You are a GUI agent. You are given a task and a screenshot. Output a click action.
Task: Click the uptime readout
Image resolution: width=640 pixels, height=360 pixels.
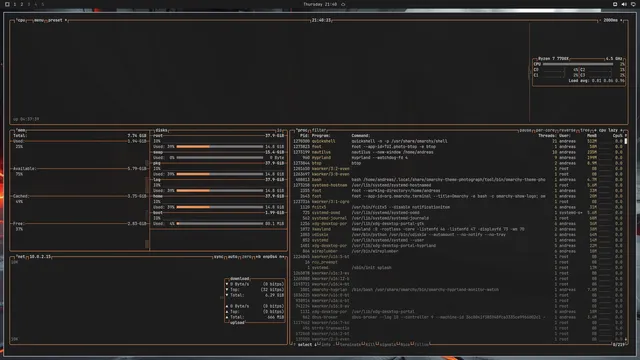(26, 119)
